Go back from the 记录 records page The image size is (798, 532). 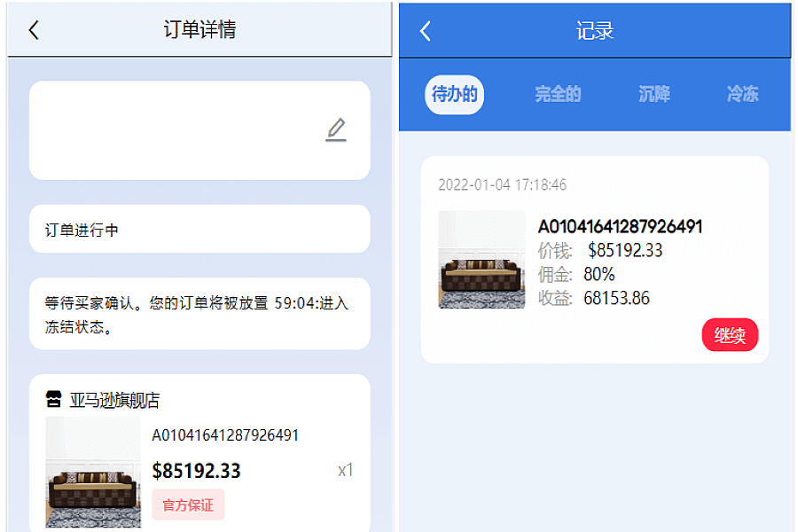[426, 31]
